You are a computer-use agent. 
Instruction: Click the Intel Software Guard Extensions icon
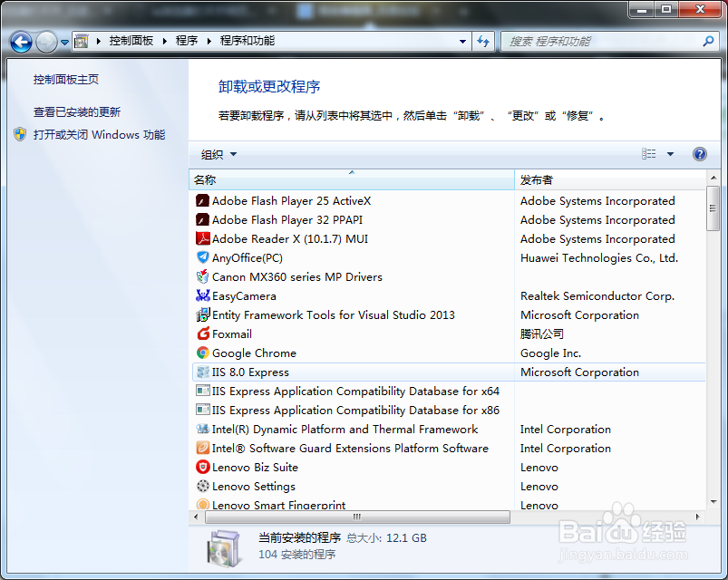[202, 449]
